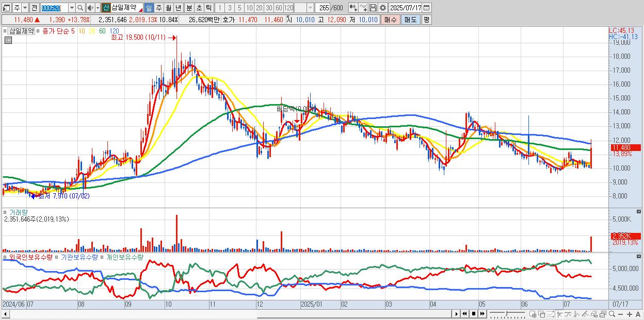Choose the 60 interval button
Viewport: 644px width, 320px height.
coord(279,8)
